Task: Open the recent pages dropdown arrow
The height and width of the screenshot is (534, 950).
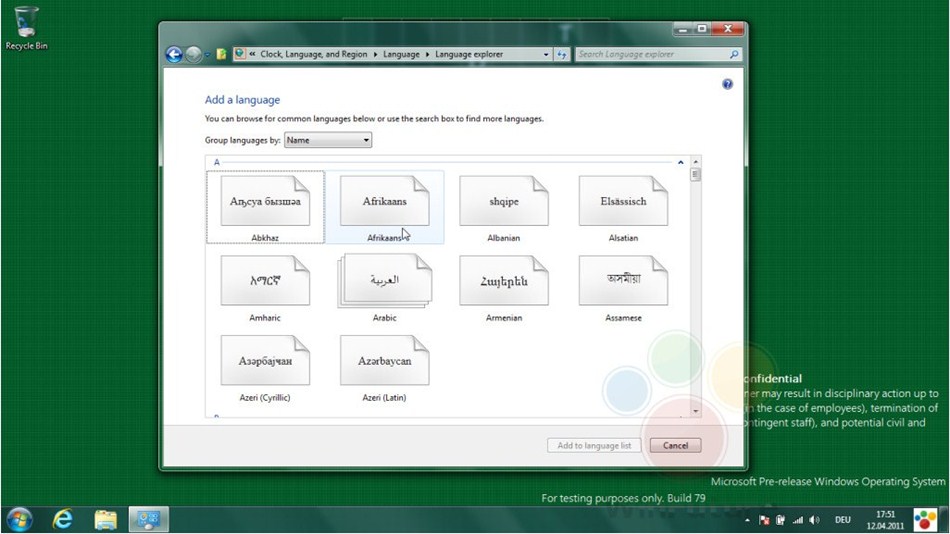Action: (x=207, y=55)
